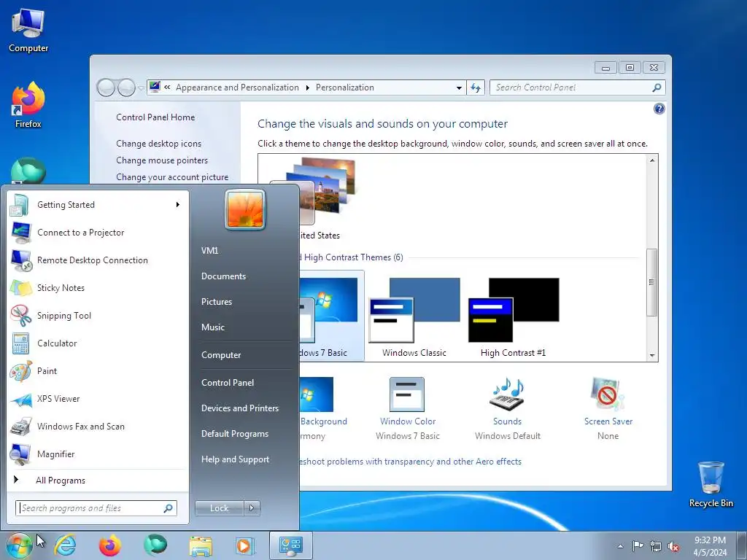Click the network tray icon

click(x=656, y=546)
